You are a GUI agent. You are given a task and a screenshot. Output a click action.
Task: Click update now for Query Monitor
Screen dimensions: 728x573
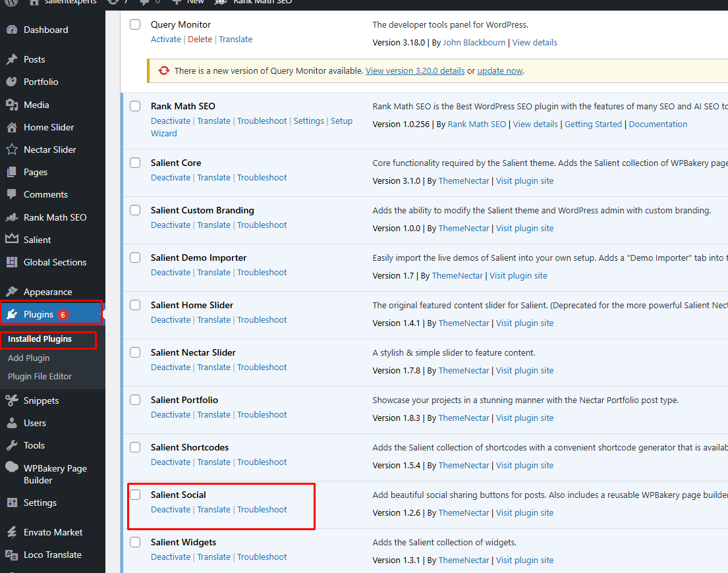click(x=500, y=70)
